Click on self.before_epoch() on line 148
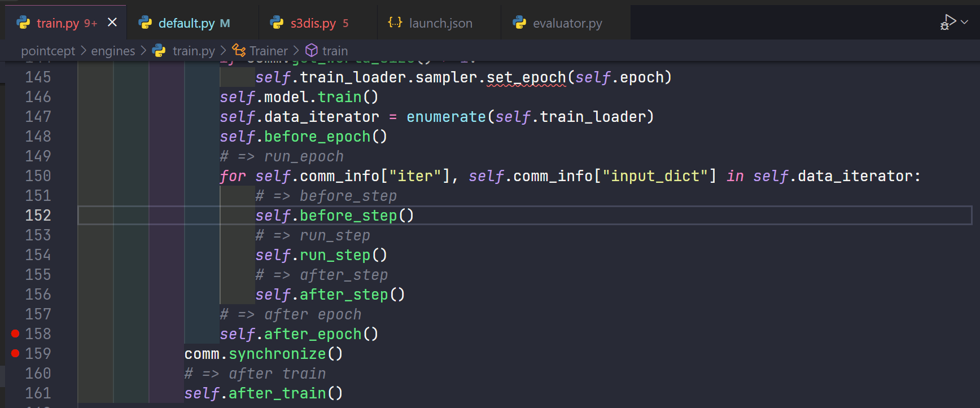This screenshot has height=408, width=980. (304, 137)
